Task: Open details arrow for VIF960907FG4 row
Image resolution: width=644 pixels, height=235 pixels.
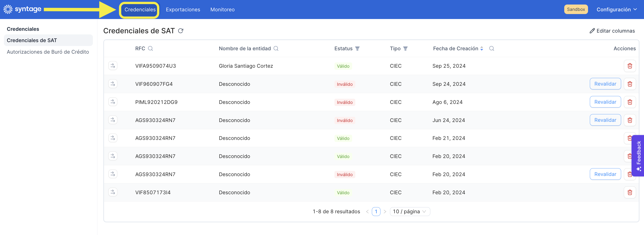Action: 113,84
